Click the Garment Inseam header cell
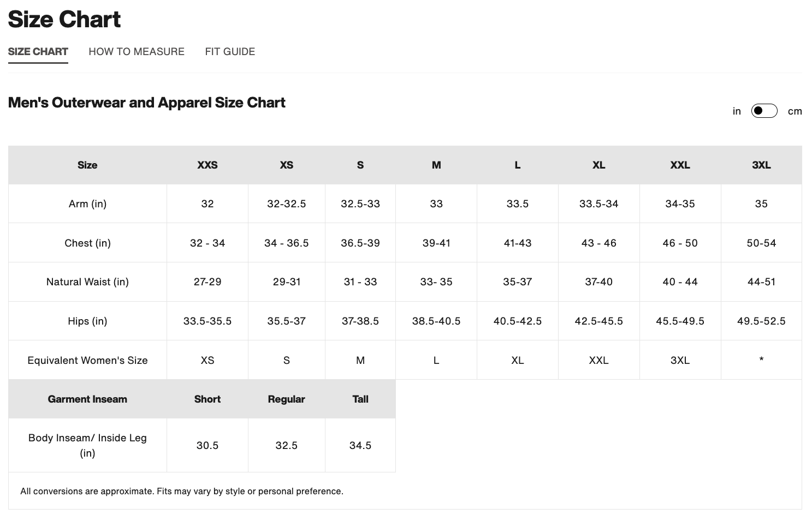This screenshot has height=515, width=812. (x=87, y=399)
